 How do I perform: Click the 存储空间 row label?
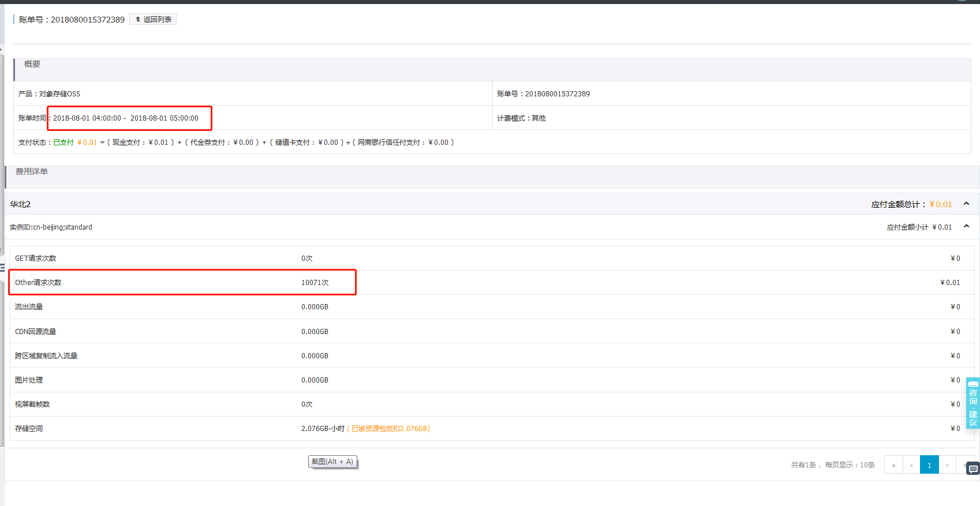[x=29, y=429]
